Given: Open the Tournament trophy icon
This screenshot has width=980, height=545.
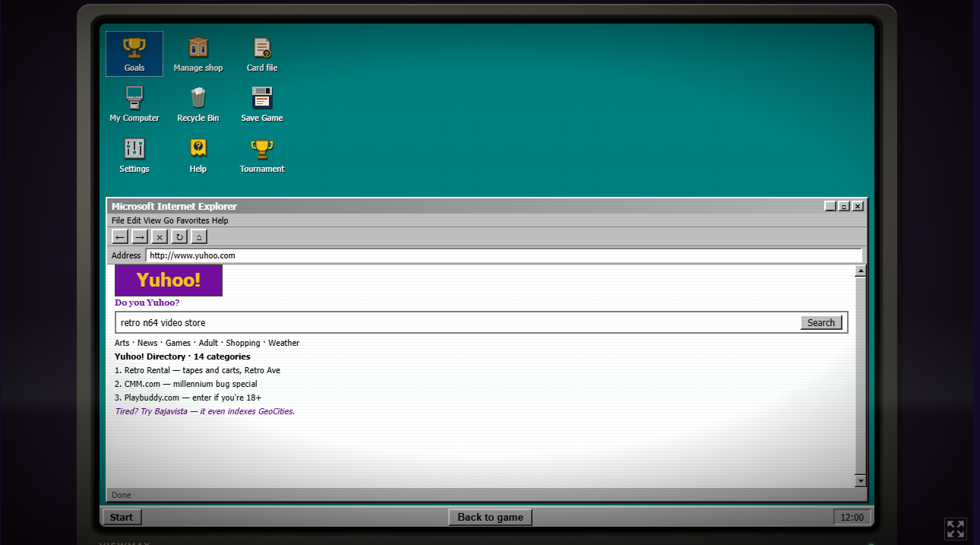Looking at the screenshot, I should tap(262, 155).
